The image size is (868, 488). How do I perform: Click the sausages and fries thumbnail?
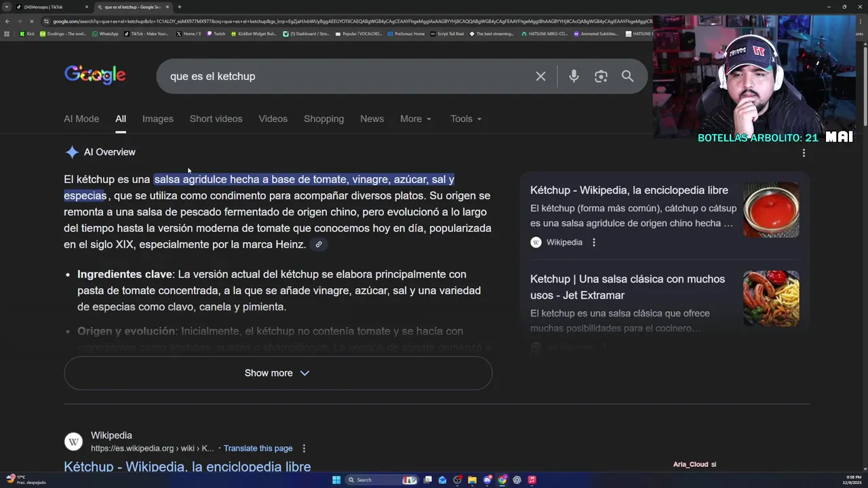point(771,299)
